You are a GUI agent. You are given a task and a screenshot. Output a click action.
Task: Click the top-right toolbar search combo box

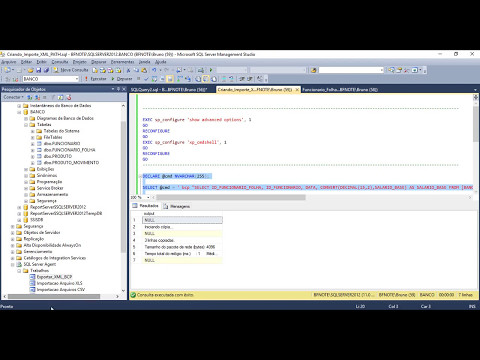[351, 70]
